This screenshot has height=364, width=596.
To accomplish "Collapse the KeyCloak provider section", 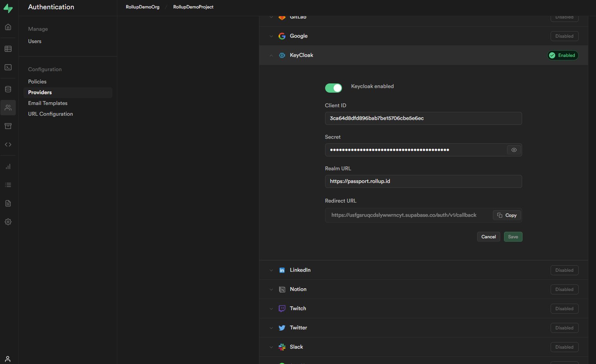I will (271, 55).
